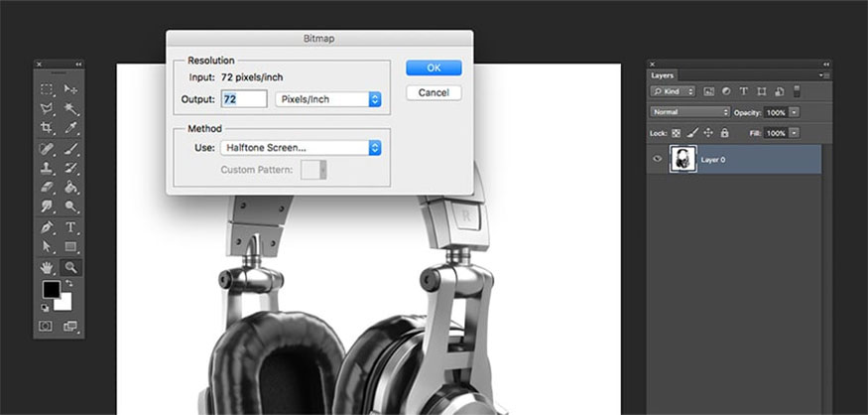This screenshot has width=868, height=415.
Task: Click the Opacity 100% value field
Action: [x=776, y=112]
